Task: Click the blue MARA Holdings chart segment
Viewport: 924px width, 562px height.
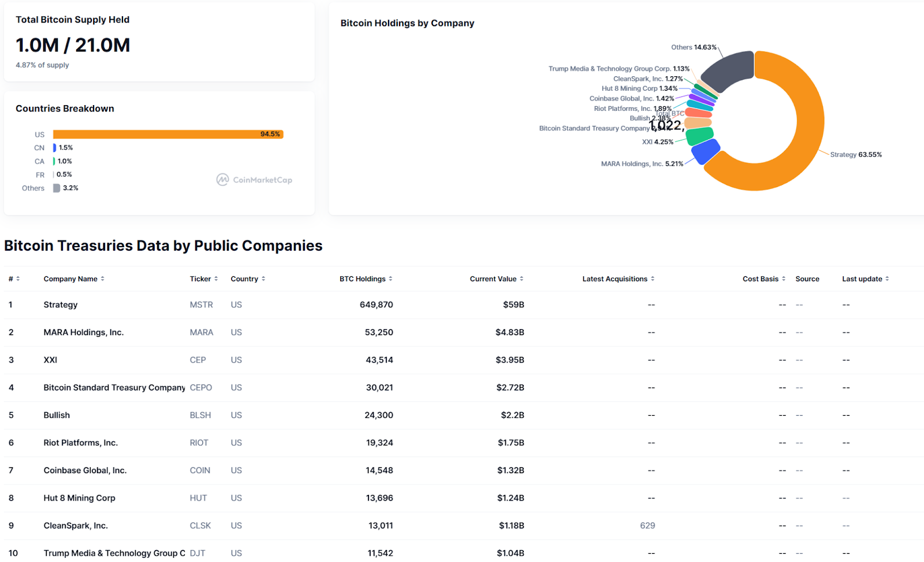Action: 705,152
